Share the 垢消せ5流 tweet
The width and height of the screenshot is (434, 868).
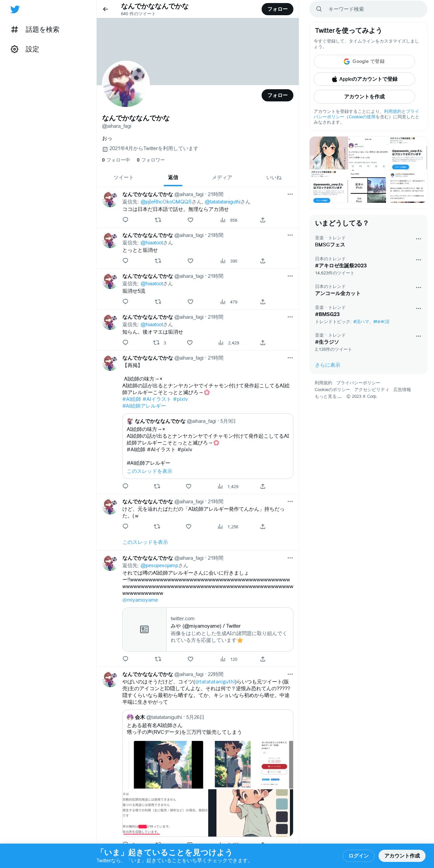point(263,302)
